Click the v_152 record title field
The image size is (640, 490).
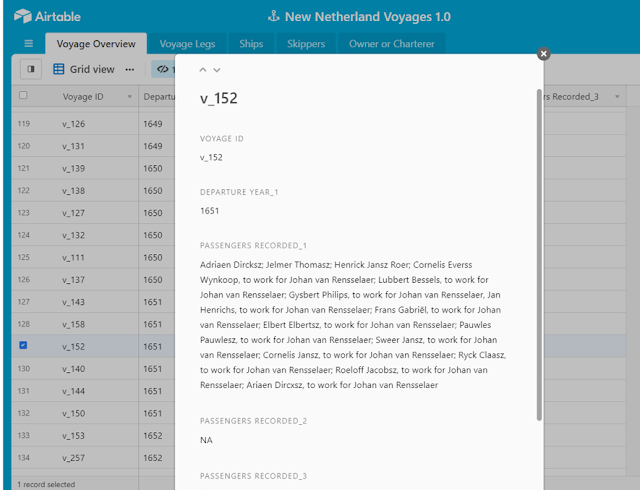click(219, 98)
